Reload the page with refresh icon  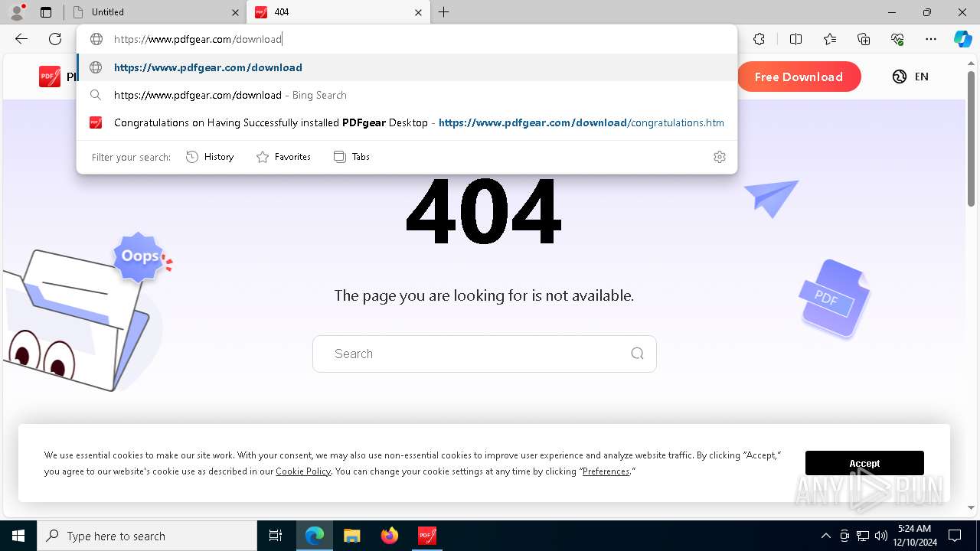(55, 39)
